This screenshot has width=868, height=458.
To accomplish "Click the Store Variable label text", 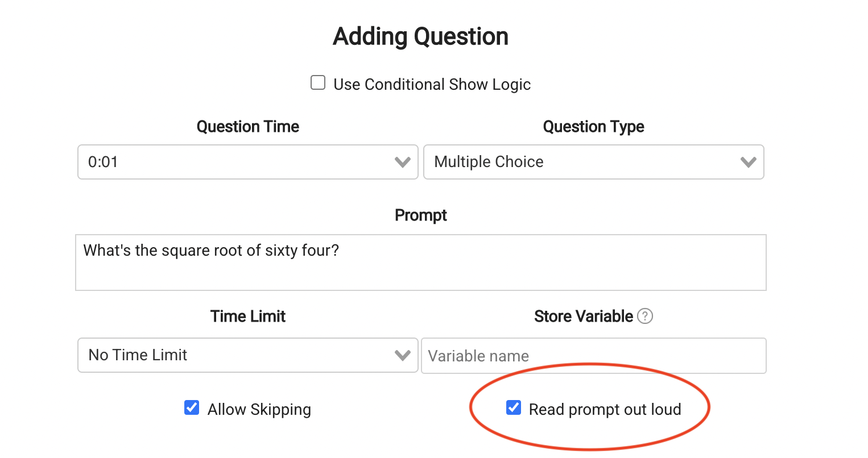I will tap(584, 316).
